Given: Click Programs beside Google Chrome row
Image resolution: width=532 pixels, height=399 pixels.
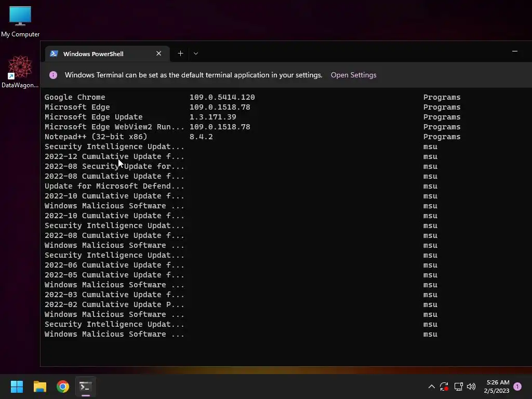Looking at the screenshot, I should (x=442, y=97).
